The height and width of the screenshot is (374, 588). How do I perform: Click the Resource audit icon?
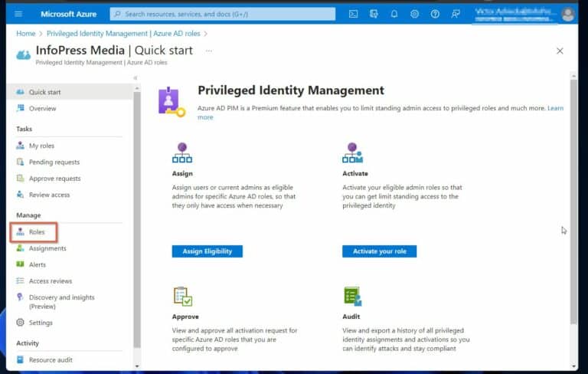tap(20, 359)
